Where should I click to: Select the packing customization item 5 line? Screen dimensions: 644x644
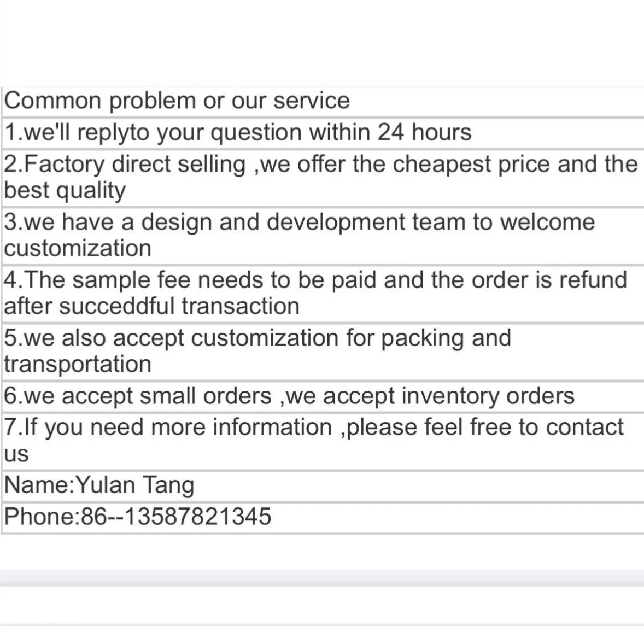tap(257, 338)
